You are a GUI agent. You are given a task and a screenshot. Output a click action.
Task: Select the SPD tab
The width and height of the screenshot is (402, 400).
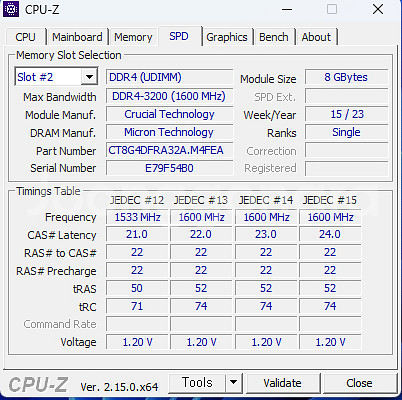(179, 36)
